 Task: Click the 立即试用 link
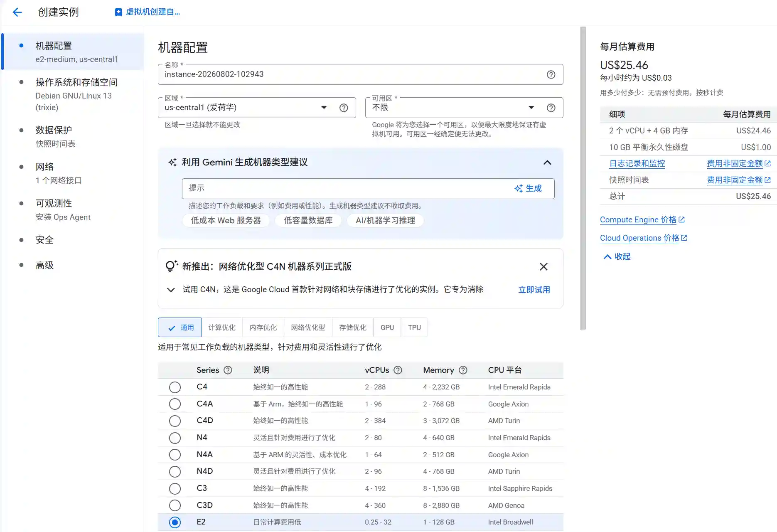click(x=534, y=290)
